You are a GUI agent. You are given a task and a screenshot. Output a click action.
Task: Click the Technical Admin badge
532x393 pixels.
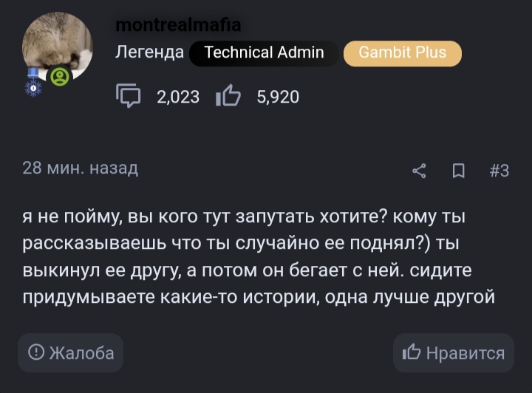click(264, 52)
